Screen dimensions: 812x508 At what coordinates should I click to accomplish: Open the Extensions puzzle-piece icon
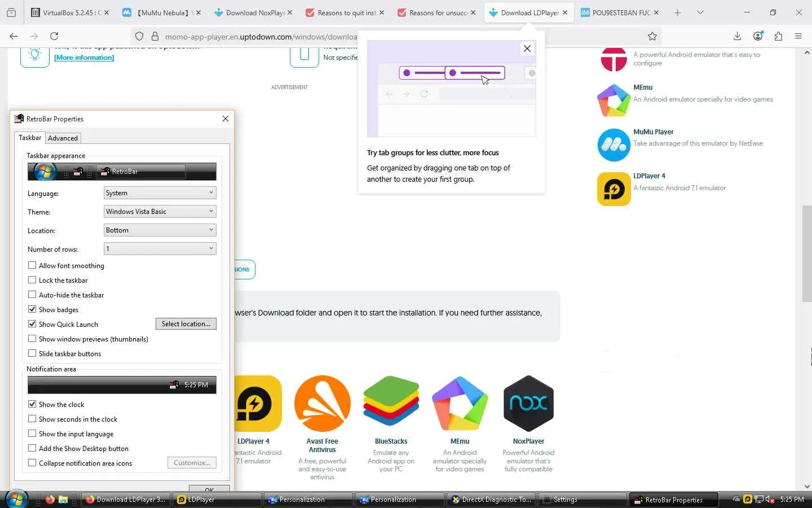pos(778,36)
